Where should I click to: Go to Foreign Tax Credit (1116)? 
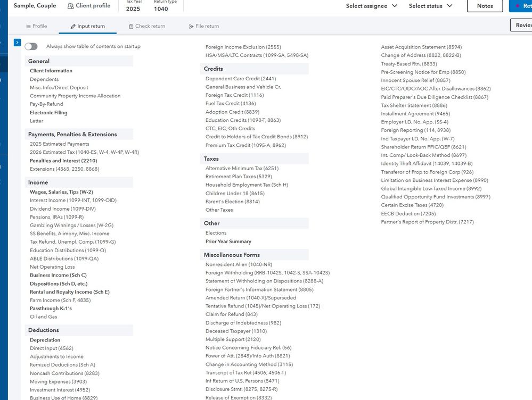[x=234, y=95]
